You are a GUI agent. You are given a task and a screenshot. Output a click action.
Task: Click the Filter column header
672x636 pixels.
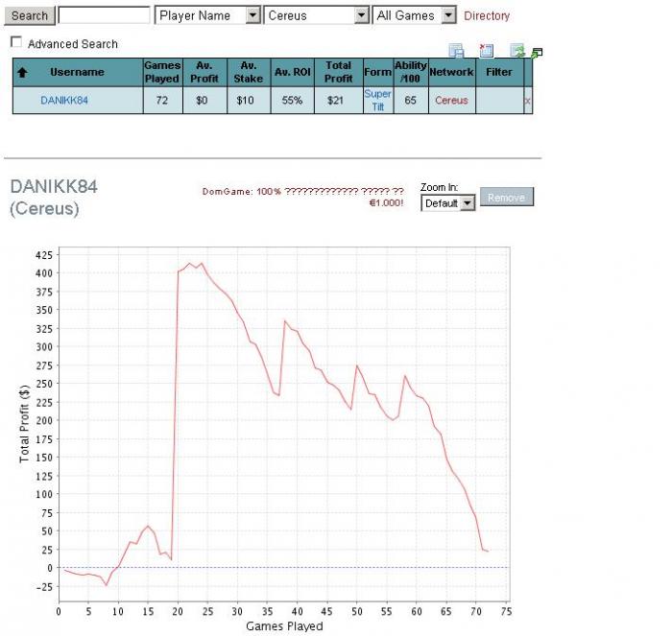[x=499, y=72]
